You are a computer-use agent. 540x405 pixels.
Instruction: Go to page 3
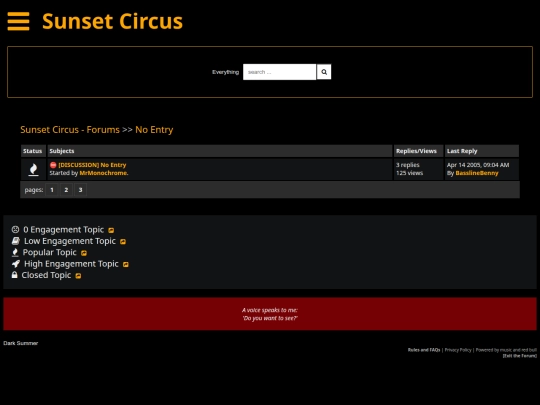80,190
